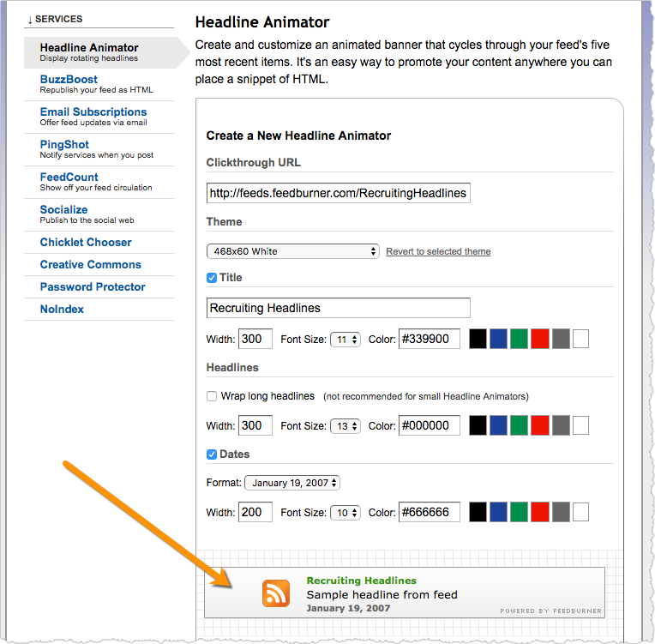
Task: Pick the black swatch for Headlines color
Action: pyautogui.click(x=478, y=425)
